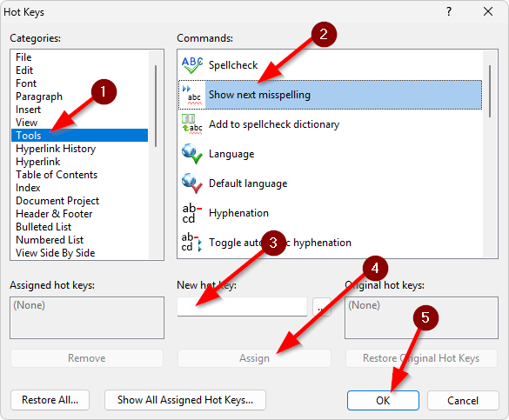Click the Hyphenation ab-cd icon

tap(192, 213)
